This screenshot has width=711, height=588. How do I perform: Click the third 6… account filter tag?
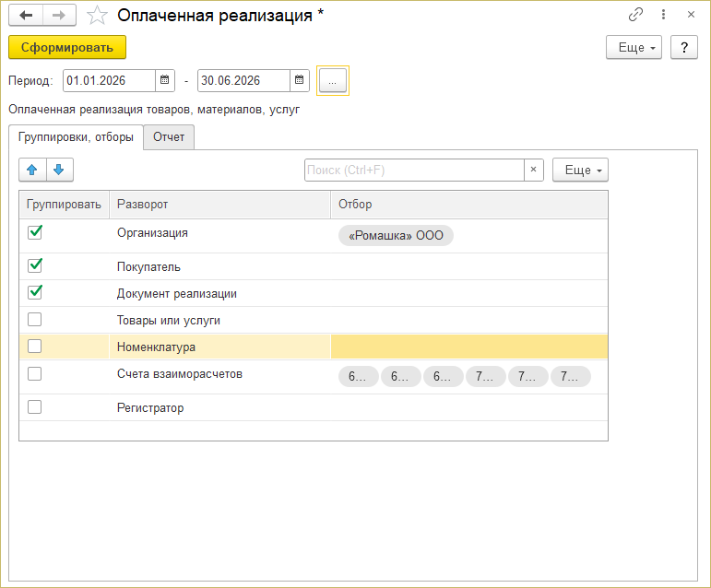pyautogui.click(x=443, y=376)
